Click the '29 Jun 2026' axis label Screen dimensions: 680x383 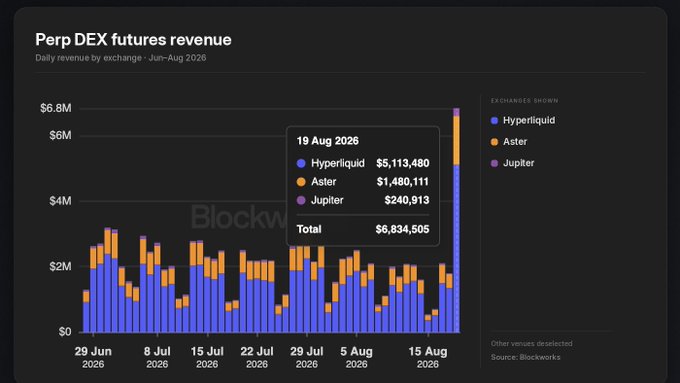(93, 357)
